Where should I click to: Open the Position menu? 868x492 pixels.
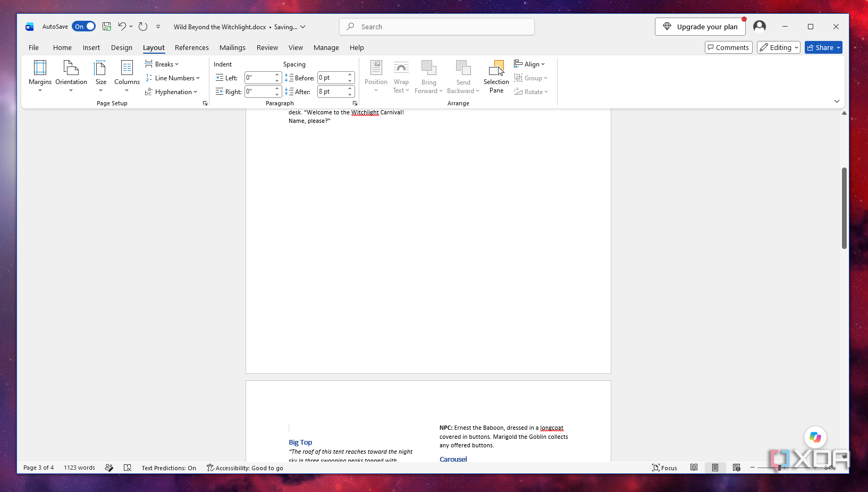click(376, 76)
